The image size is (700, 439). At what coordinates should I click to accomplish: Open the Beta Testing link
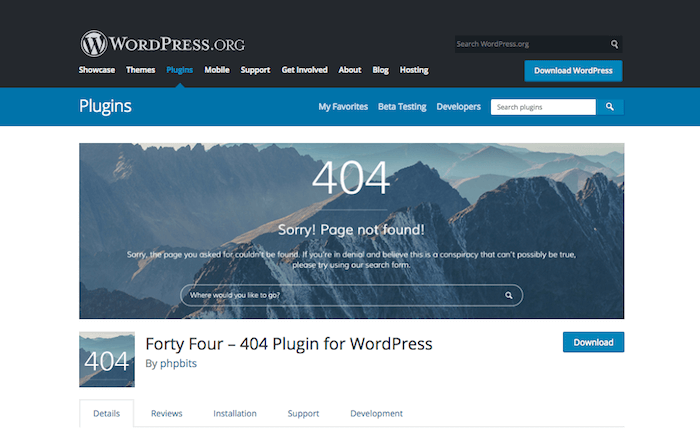(x=402, y=107)
